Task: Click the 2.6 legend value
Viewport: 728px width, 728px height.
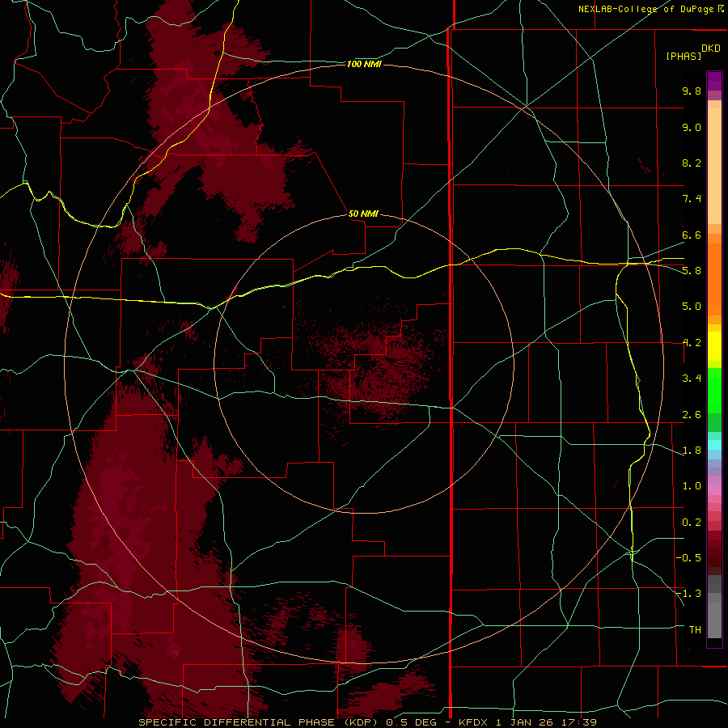Action: coord(692,415)
